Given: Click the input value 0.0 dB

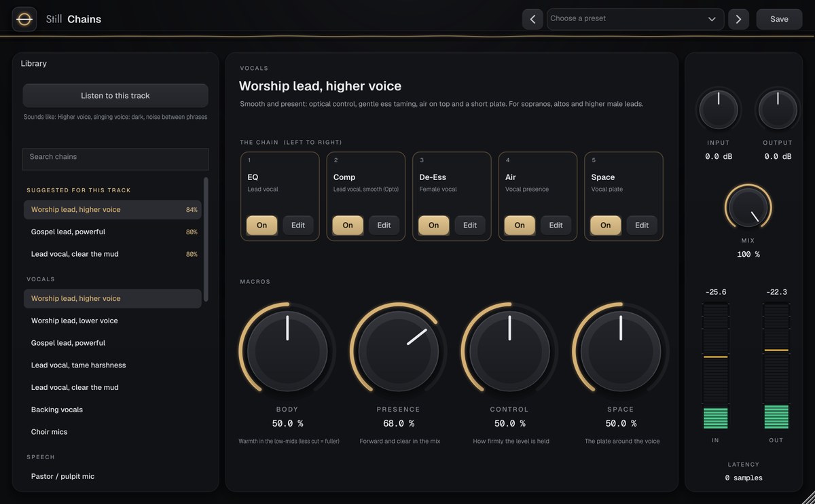Looking at the screenshot, I should (x=719, y=156).
